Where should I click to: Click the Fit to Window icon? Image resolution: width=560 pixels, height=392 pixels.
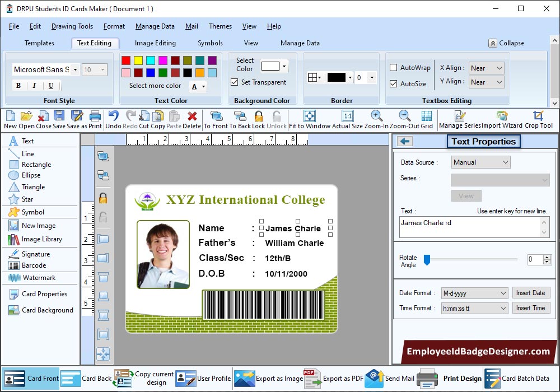[309, 116]
